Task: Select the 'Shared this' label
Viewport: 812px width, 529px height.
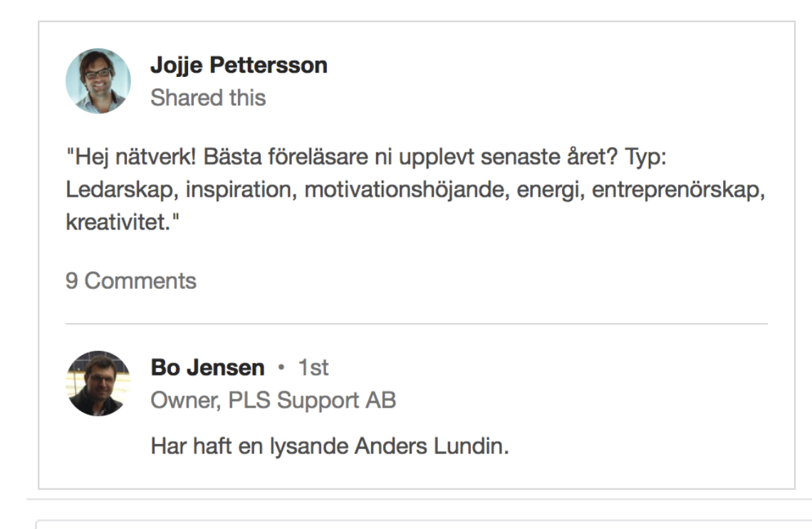Action: (x=208, y=98)
